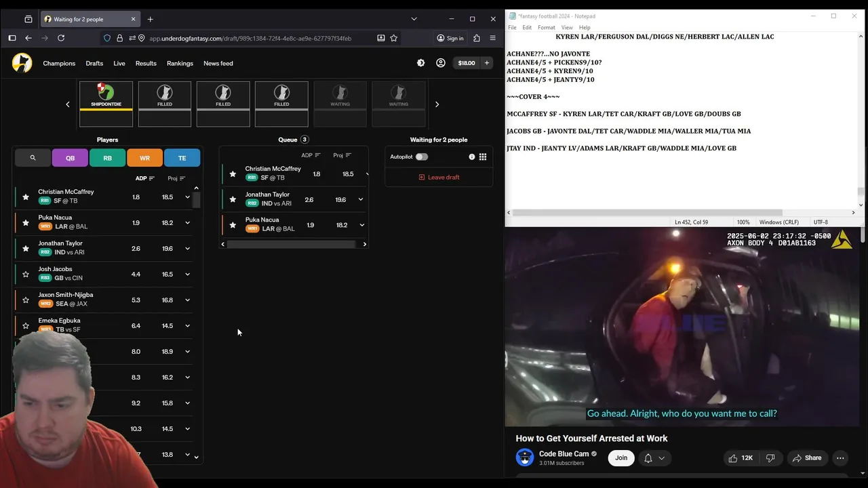
Task: Click the Notepad horizontal scrollbar
Action: pyautogui.click(x=648, y=212)
